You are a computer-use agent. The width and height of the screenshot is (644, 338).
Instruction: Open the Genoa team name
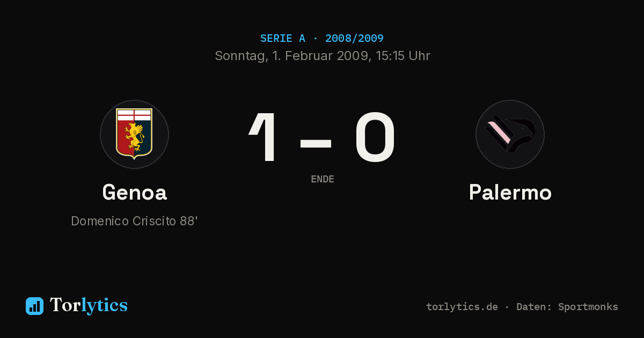click(134, 193)
